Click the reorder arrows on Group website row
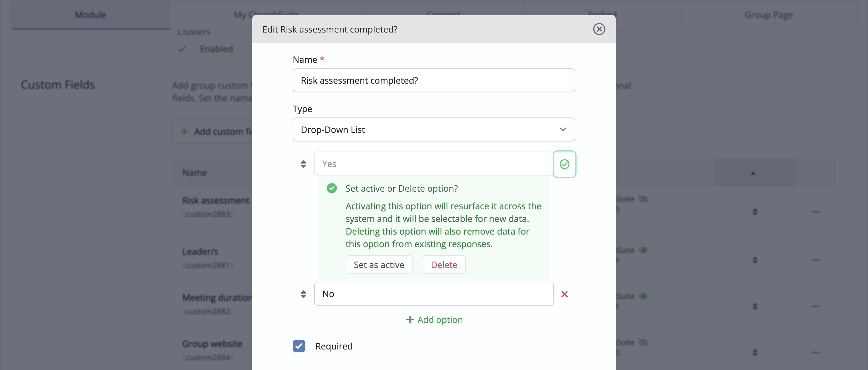This screenshot has width=868, height=370. [755, 352]
